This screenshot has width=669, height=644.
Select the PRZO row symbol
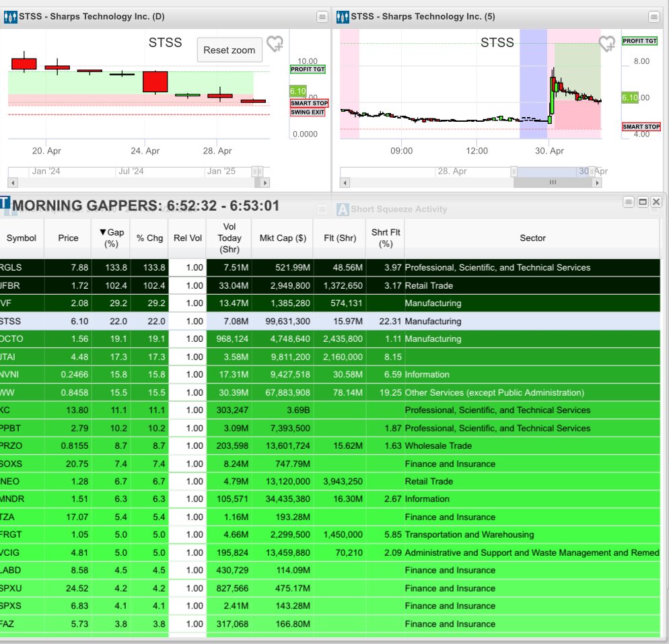(x=11, y=445)
